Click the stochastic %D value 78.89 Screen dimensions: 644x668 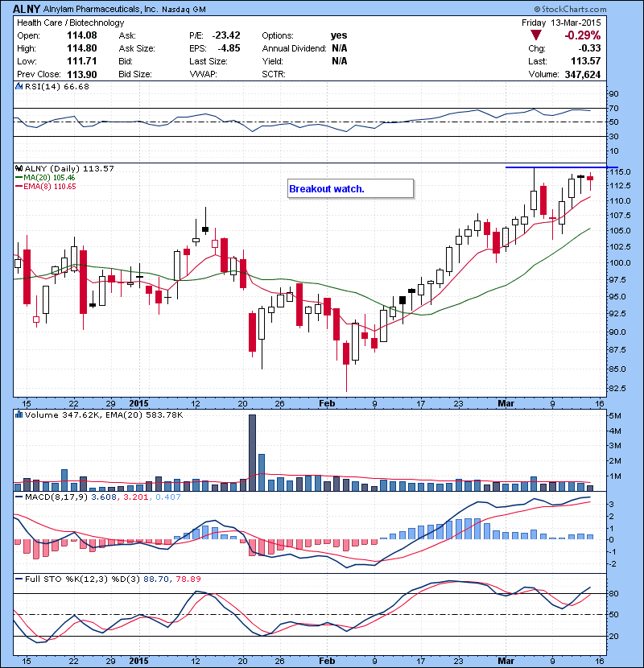[188, 579]
